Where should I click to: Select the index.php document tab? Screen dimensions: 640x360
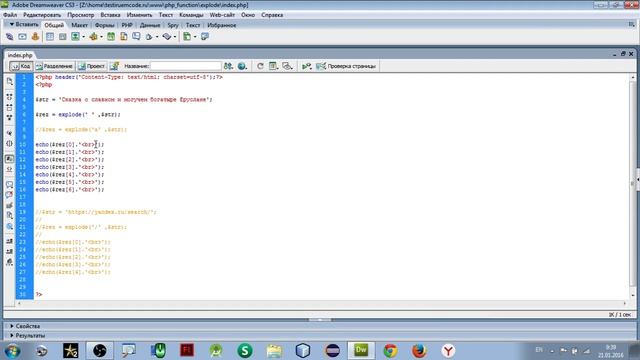(x=20, y=55)
